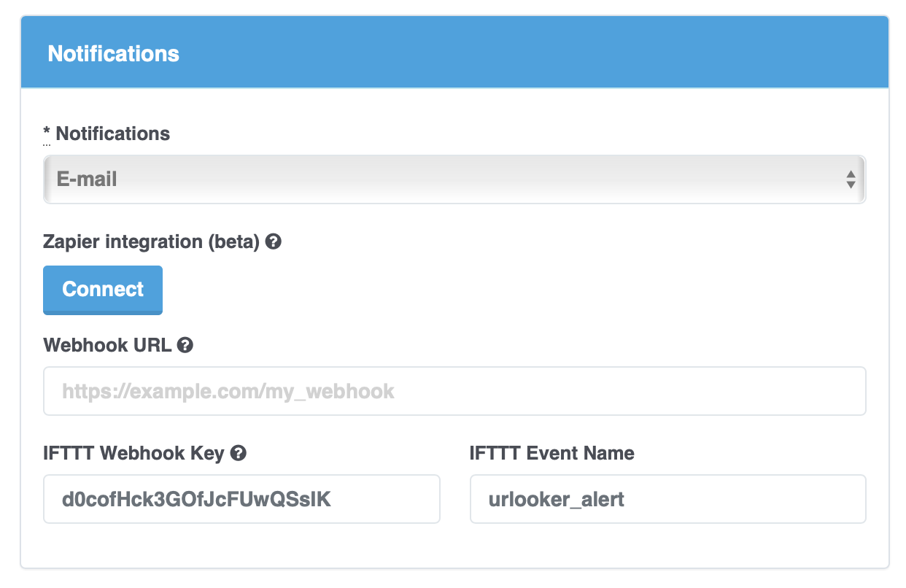Screen dimensions: 906x588
Task: Click the IFTTT Webhook Key help icon
Action: 238,453
